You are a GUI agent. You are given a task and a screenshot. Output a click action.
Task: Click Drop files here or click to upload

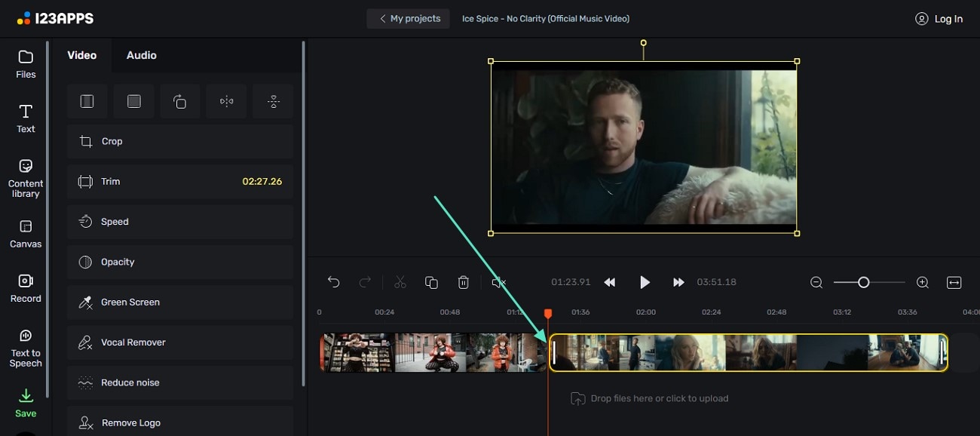point(650,398)
